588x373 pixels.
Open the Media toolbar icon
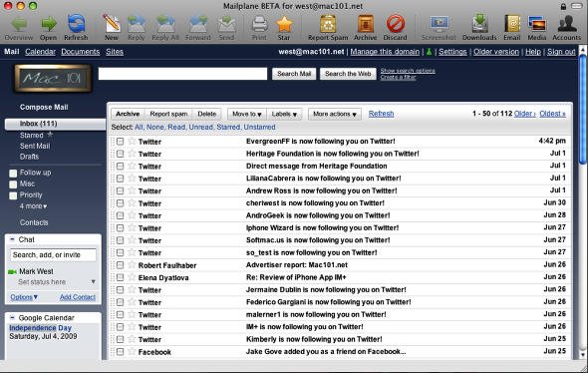537,24
